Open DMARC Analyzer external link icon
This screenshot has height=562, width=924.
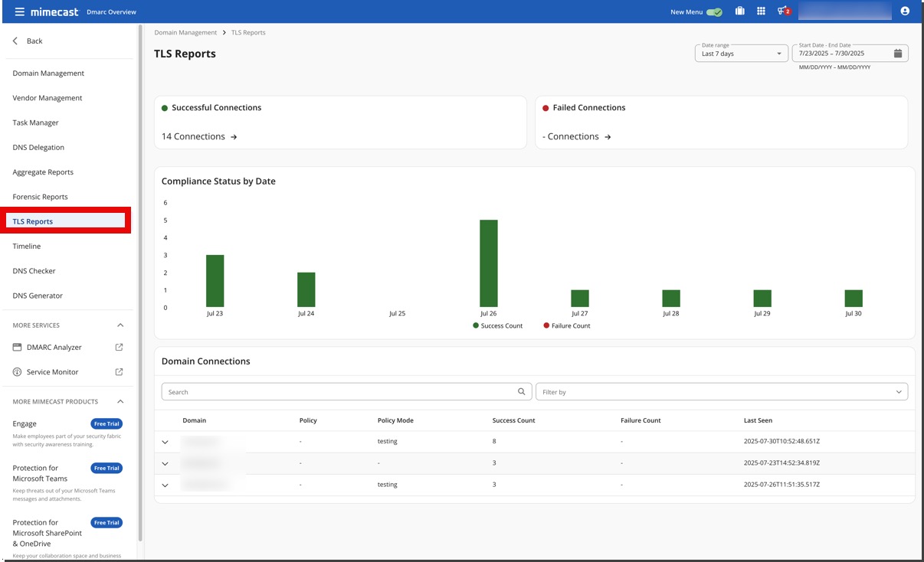(119, 347)
